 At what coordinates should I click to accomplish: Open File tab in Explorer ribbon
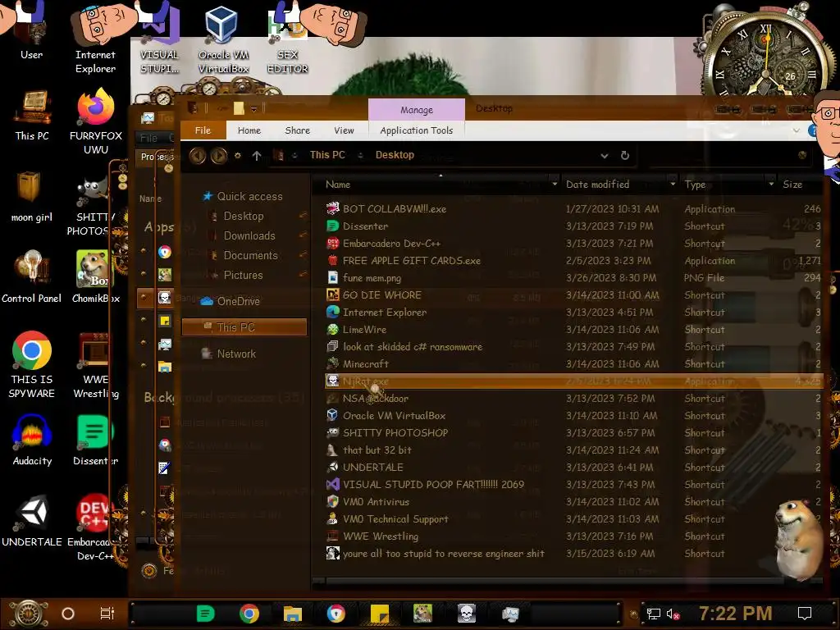203,130
